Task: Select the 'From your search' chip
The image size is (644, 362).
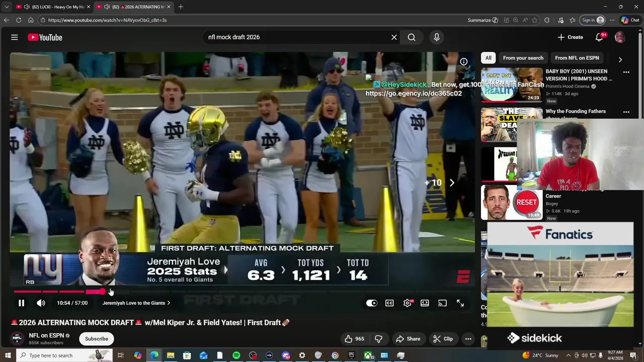Action: (523, 58)
